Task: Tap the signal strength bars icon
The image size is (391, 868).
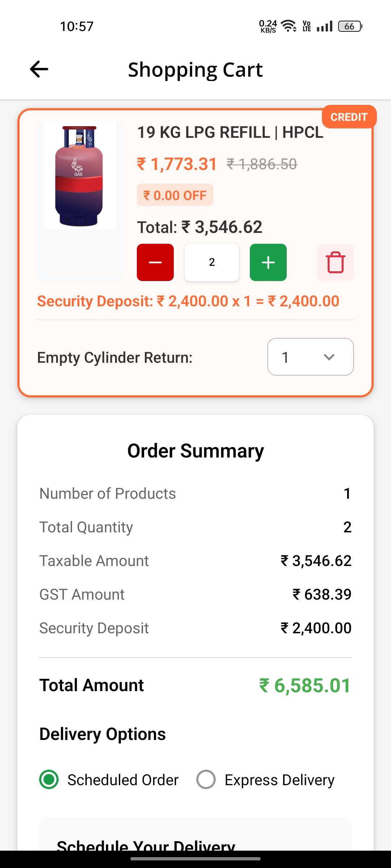Action: pyautogui.click(x=324, y=26)
